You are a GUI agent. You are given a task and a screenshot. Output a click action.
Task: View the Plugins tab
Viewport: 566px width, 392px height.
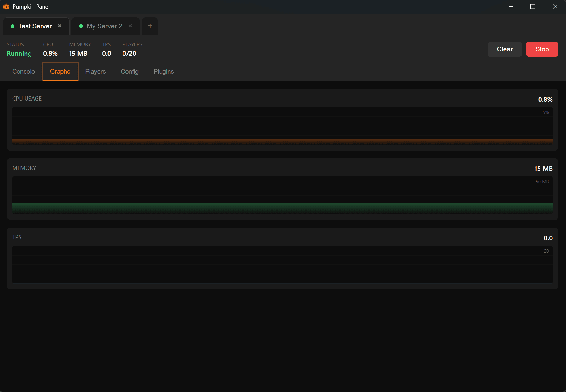(x=163, y=72)
